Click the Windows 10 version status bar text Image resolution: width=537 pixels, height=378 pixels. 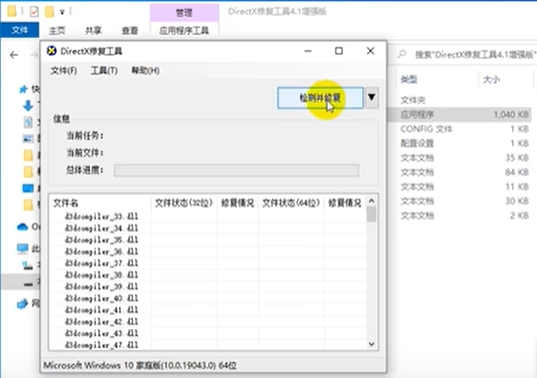[140, 365]
